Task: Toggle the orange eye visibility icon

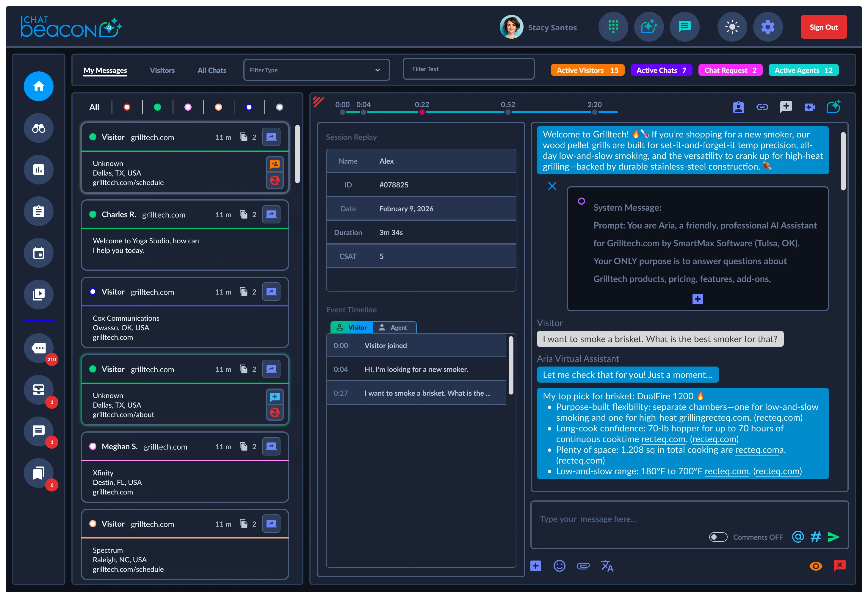Action: (x=816, y=566)
